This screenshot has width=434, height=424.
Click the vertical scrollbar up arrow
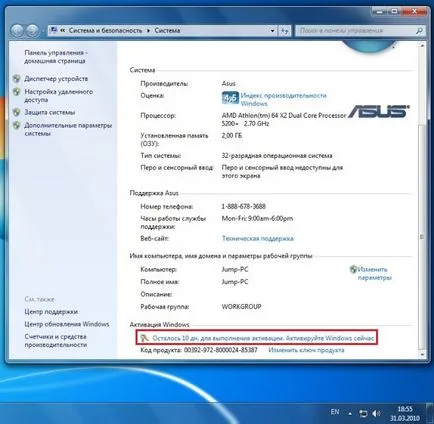coord(422,46)
